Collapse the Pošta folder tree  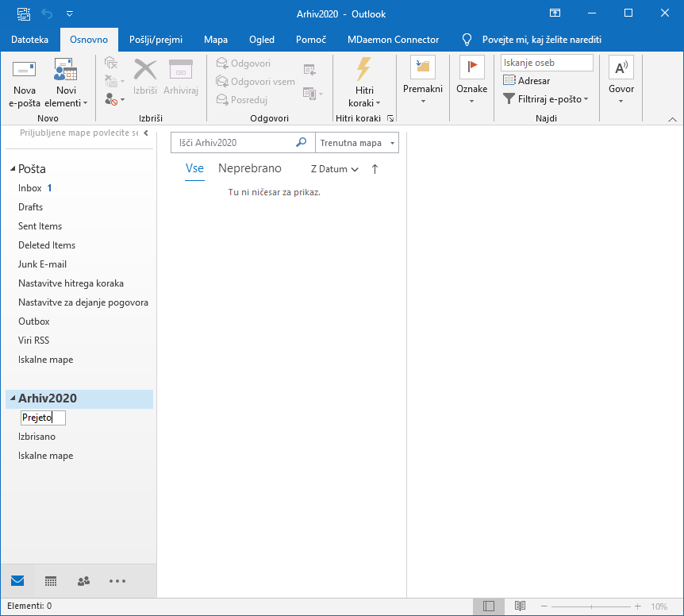pos(13,169)
